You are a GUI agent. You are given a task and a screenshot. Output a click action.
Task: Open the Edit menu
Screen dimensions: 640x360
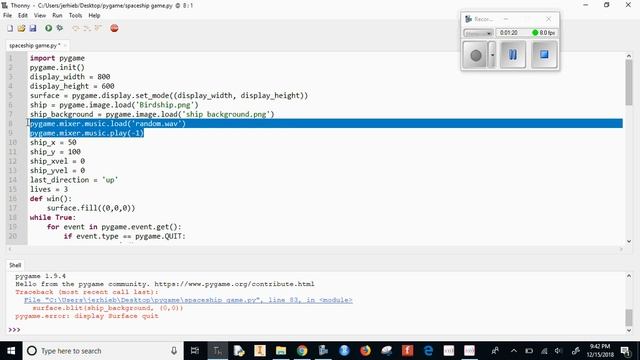point(23,16)
